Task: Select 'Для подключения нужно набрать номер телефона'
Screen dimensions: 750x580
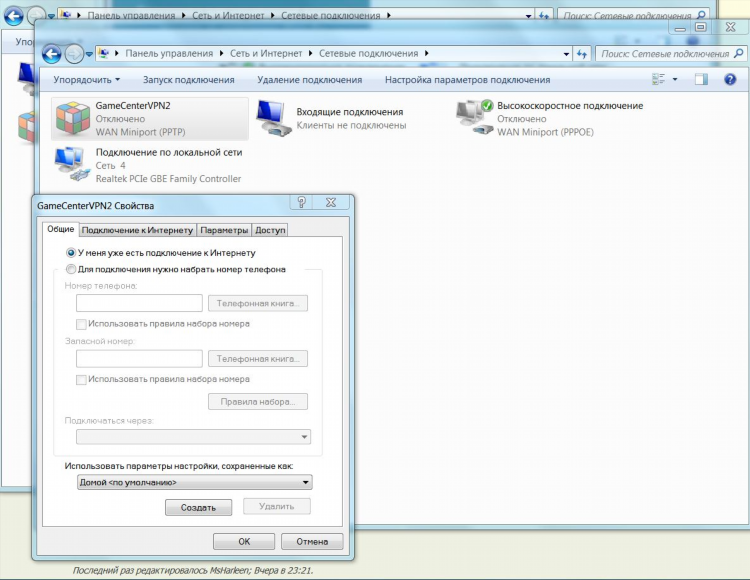Action: [x=71, y=269]
